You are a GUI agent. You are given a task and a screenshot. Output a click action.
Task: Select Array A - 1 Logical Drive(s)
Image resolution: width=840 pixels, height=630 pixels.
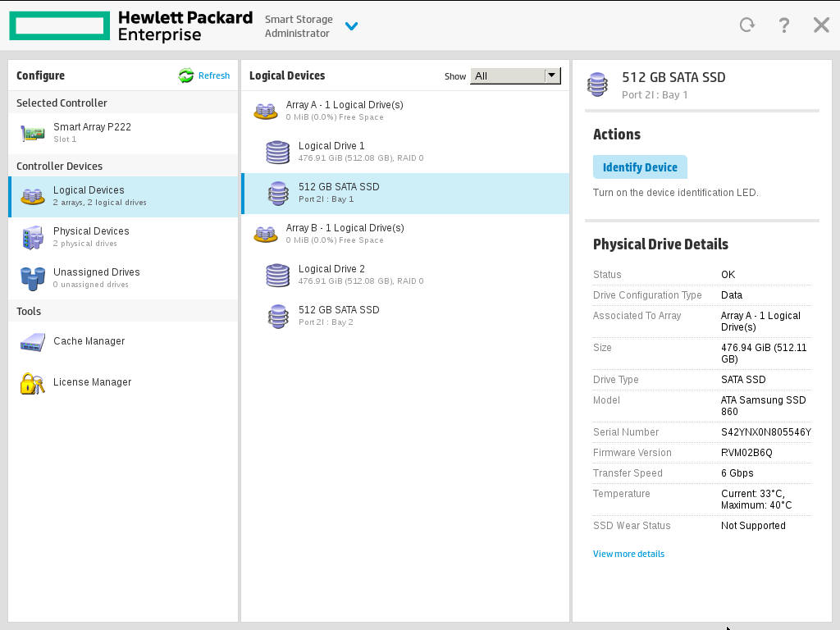tap(405, 111)
